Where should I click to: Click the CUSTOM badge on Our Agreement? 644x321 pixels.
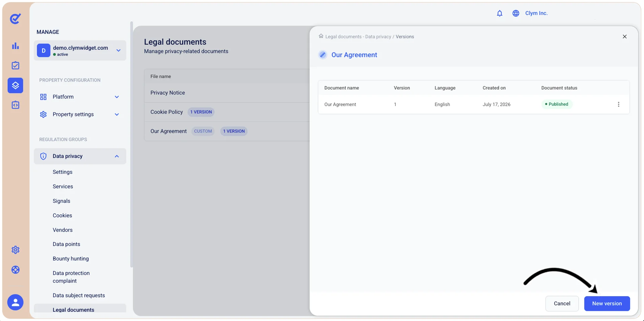click(203, 131)
